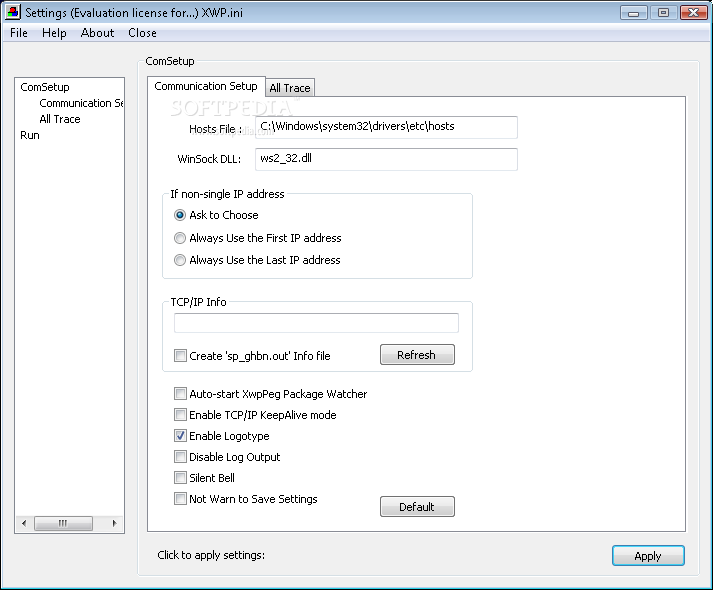713x590 pixels.
Task: Minimize the Settings window
Action: coord(633,13)
